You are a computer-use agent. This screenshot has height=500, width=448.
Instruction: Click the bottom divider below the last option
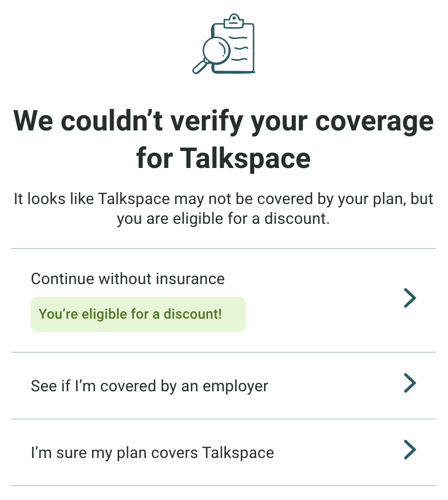pyautogui.click(x=224, y=486)
